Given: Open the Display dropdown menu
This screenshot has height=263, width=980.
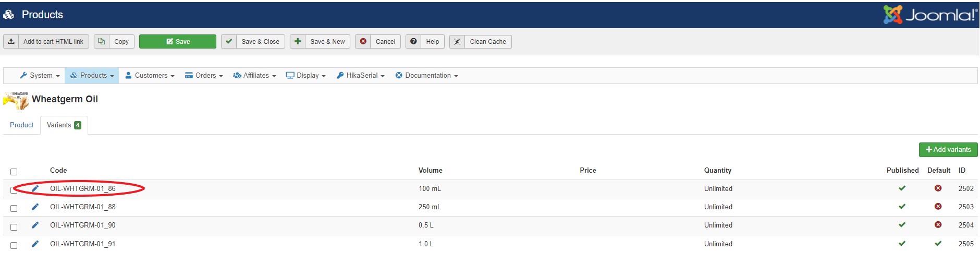Looking at the screenshot, I should [306, 76].
